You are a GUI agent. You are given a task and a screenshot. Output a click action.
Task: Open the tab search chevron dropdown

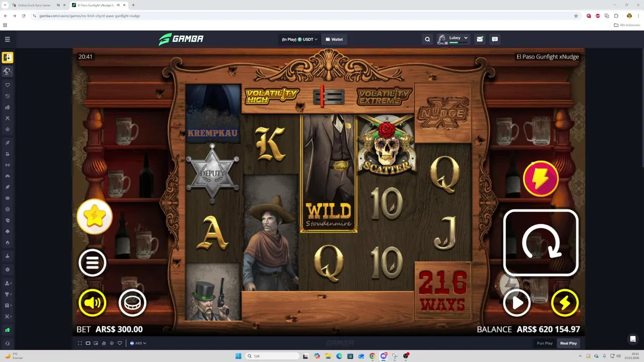(6, 5)
